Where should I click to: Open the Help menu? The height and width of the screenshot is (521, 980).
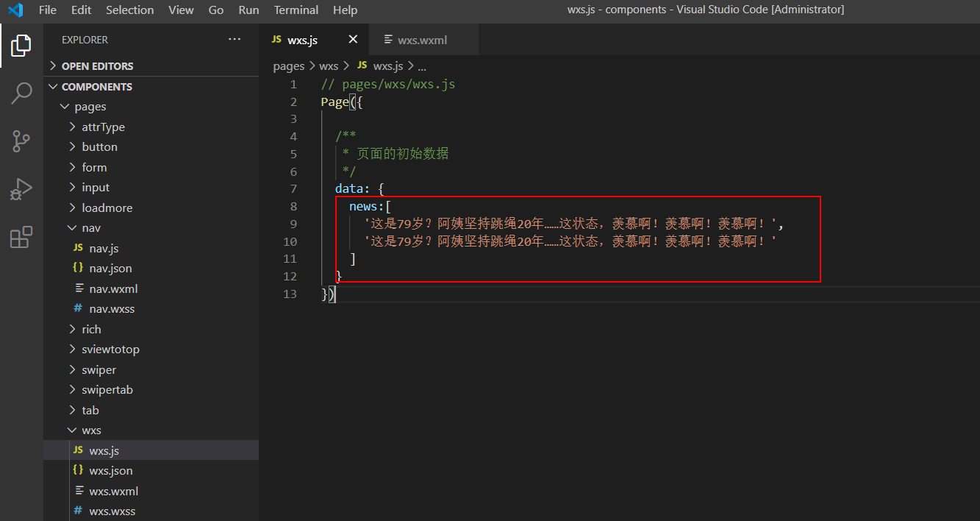345,10
